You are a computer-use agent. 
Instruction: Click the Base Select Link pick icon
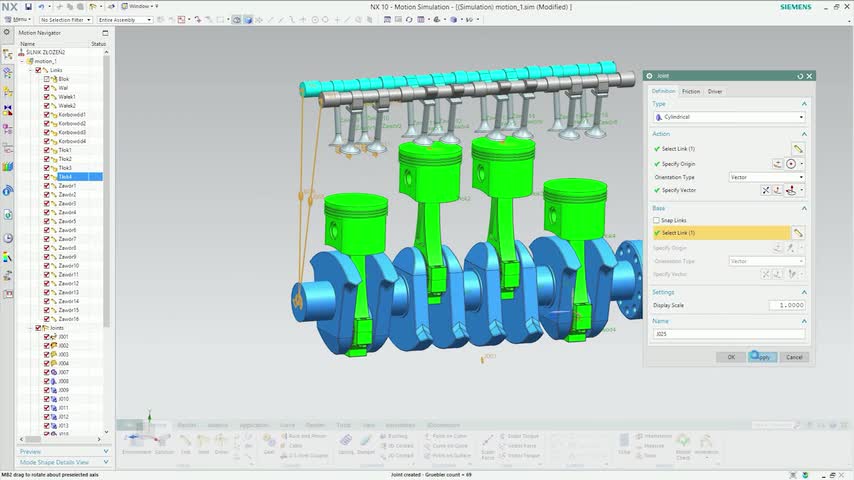point(798,233)
